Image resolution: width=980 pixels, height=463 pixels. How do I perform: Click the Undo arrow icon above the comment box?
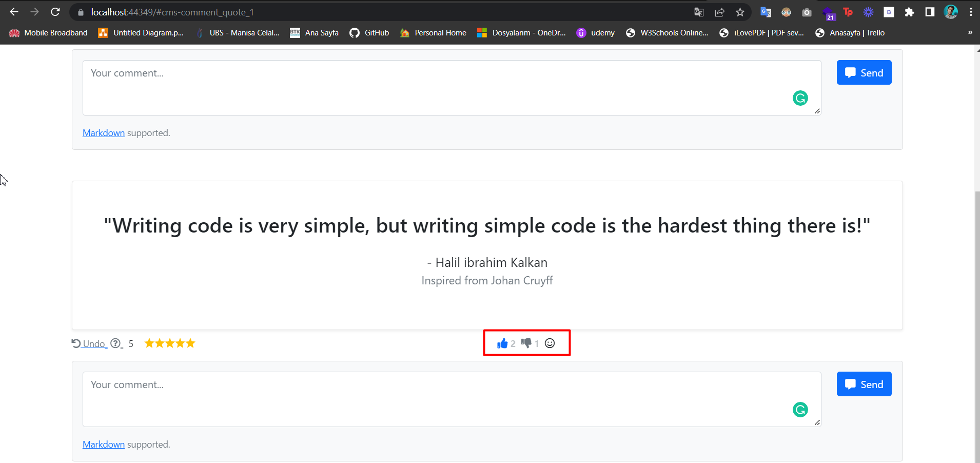pyautogui.click(x=76, y=343)
